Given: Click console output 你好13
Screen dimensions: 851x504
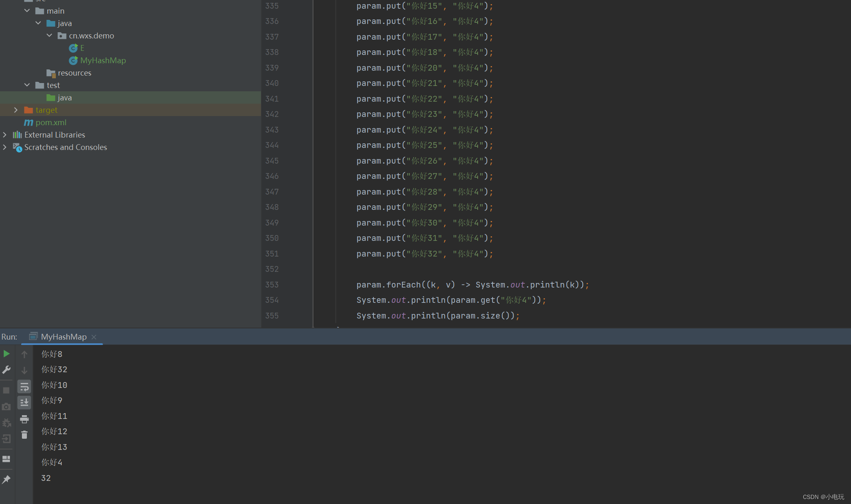Looking at the screenshot, I should (x=54, y=447).
